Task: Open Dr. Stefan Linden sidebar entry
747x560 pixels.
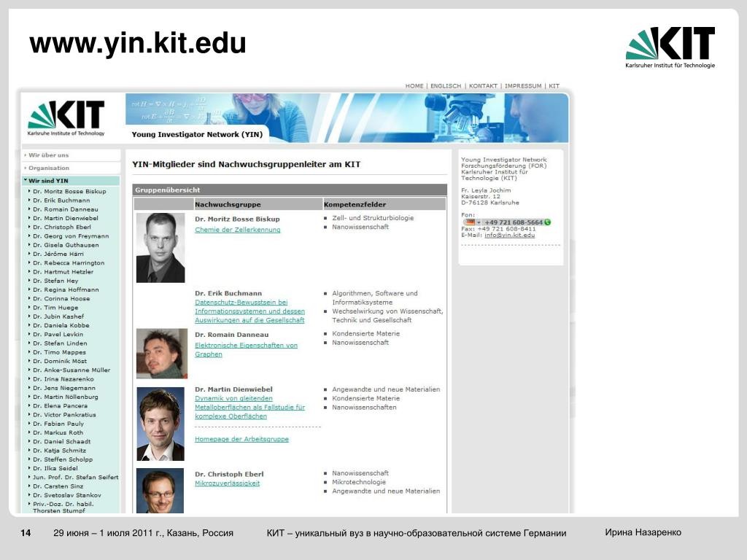Action: click(60, 343)
